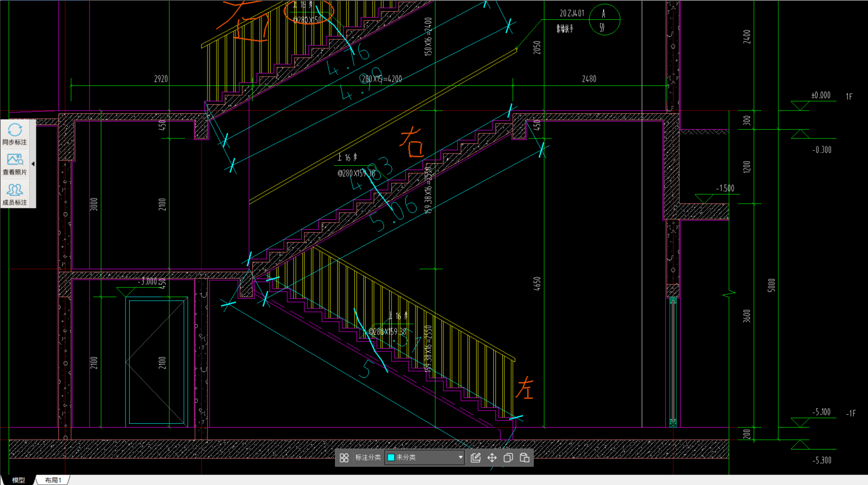The image size is (868, 485).
Task: Click the 2480 dimension text
Action: 589,79
